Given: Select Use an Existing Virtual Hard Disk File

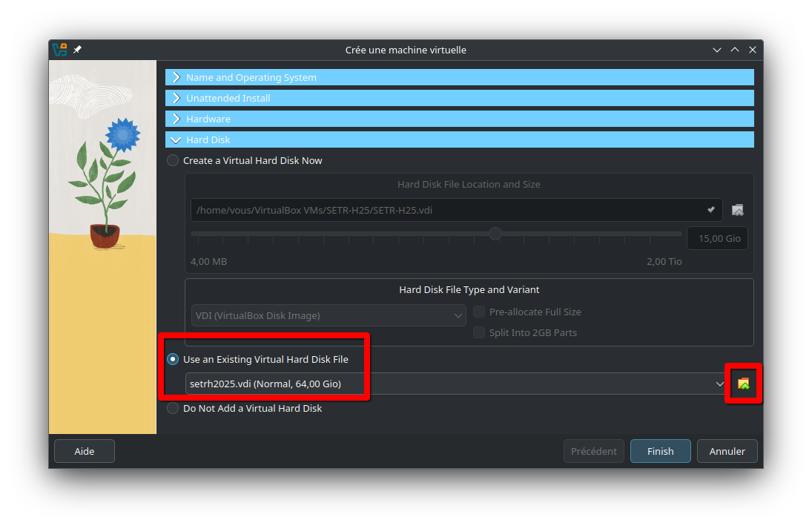Looking at the screenshot, I should [x=173, y=359].
